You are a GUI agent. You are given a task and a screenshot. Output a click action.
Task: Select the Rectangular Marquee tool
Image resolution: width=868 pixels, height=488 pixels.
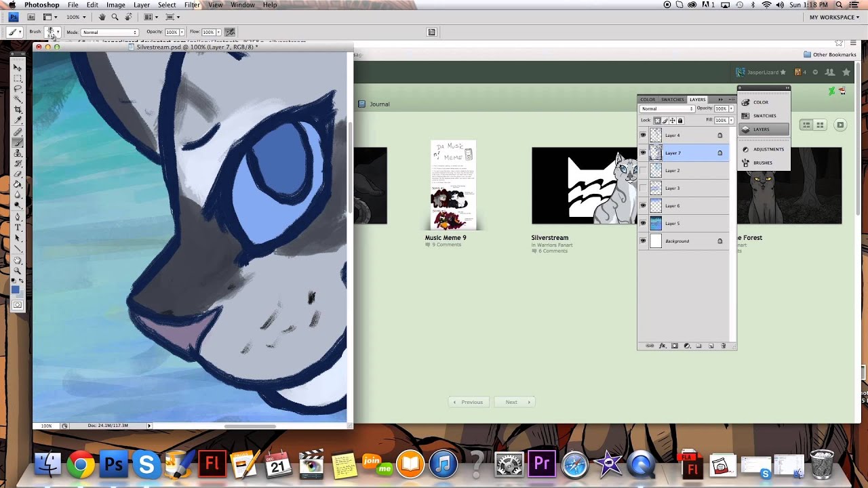(x=18, y=79)
